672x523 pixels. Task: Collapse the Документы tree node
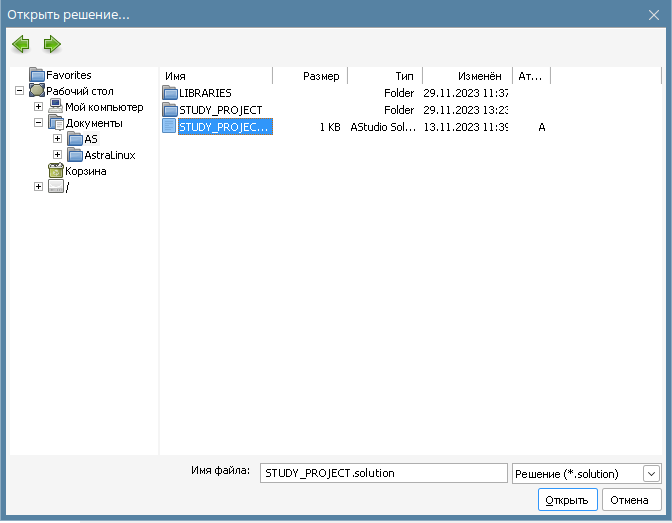pyautogui.click(x=39, y=123)
